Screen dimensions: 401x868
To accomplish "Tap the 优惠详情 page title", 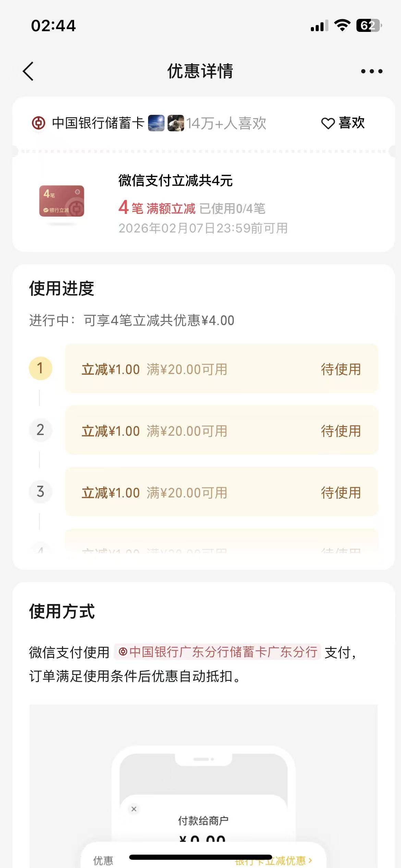I will 200,71.
